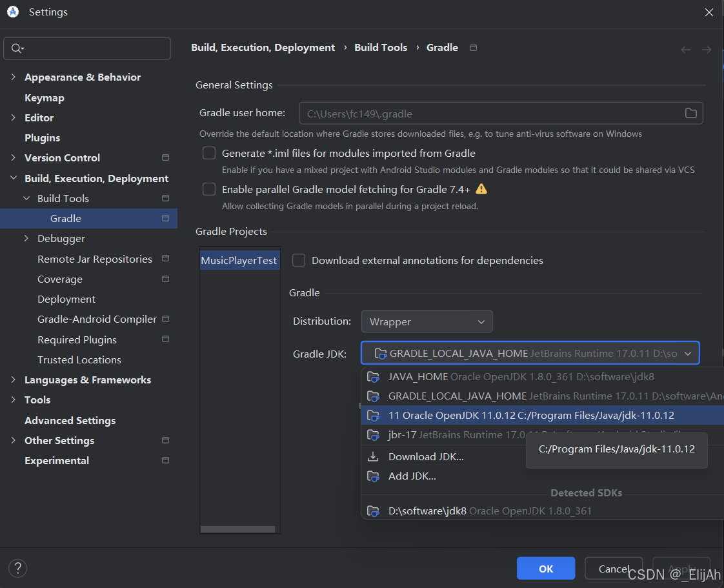
Task: Browse folder icon for Gradle user home
Action: (690, 113)
